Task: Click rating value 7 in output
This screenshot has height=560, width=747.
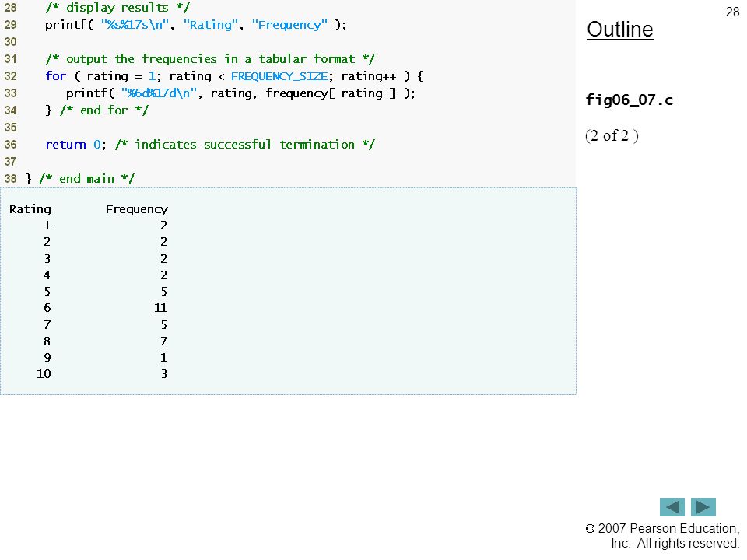Action: pos(47,325)
